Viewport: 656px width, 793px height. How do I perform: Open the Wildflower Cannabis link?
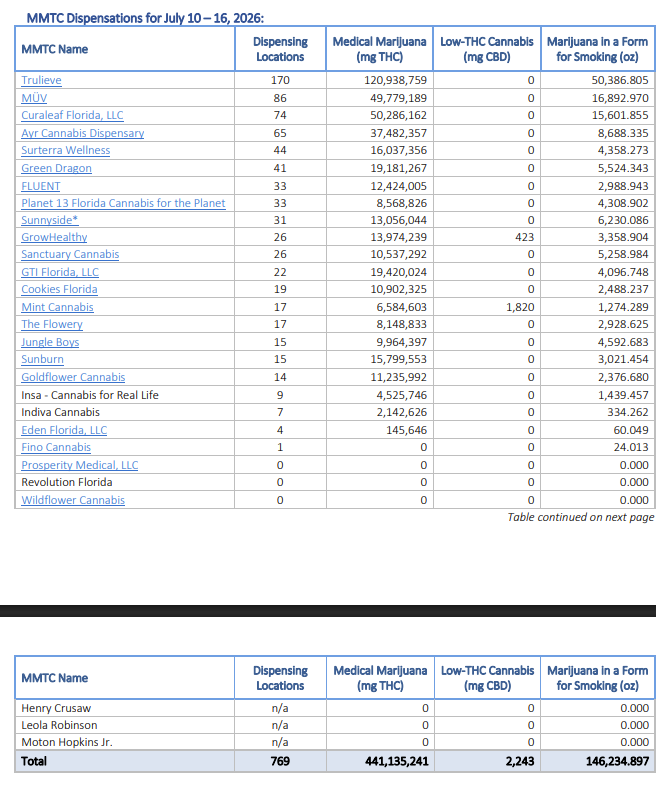pyautogui.click(x=73, y=500)
